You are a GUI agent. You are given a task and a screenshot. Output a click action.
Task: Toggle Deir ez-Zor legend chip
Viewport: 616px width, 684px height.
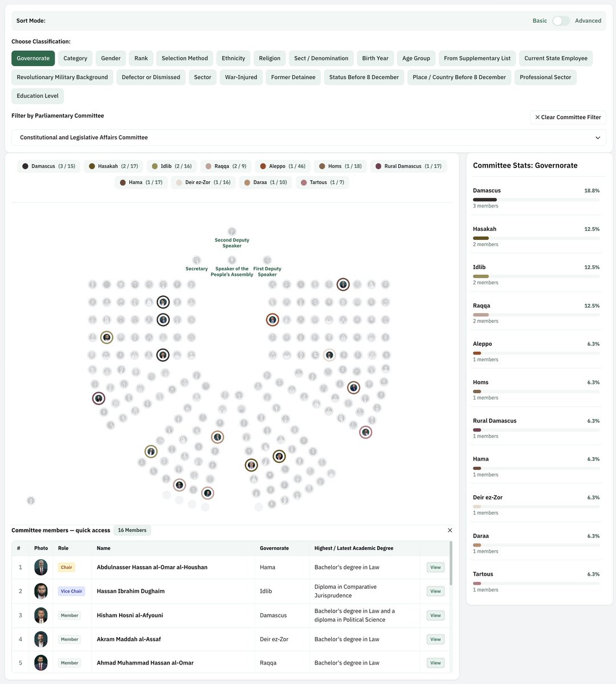tap(203, 182)
